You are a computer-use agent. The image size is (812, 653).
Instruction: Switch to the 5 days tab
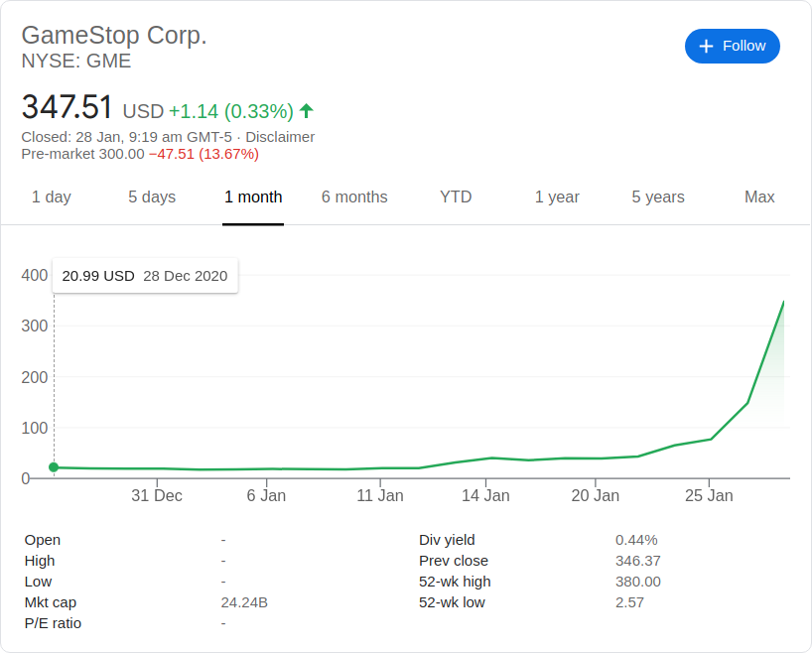pyautogui.click(x=152, y=196)
